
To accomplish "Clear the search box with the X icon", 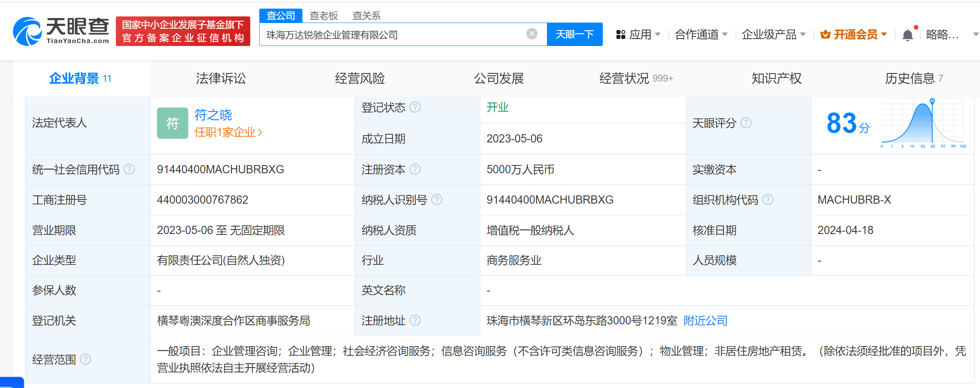I will (x=532, y=34).
